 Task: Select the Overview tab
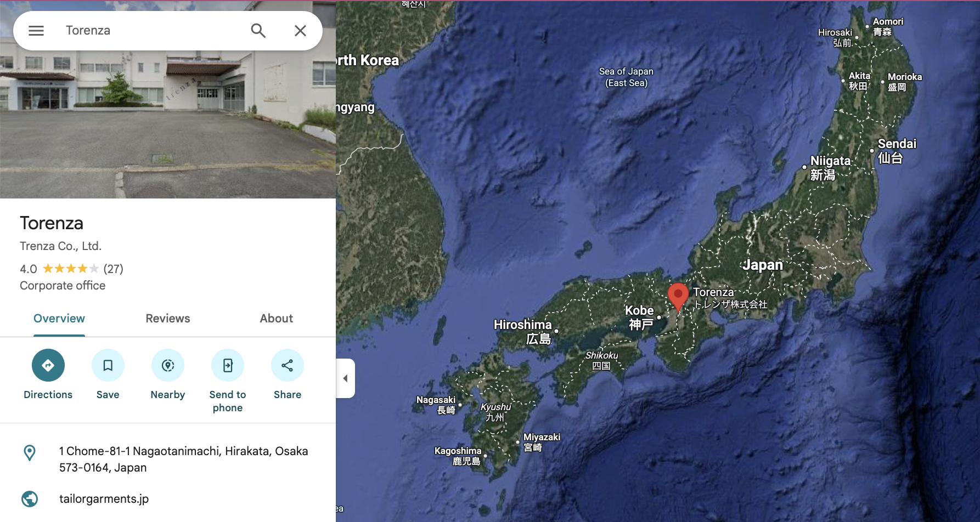pos(59,319)
